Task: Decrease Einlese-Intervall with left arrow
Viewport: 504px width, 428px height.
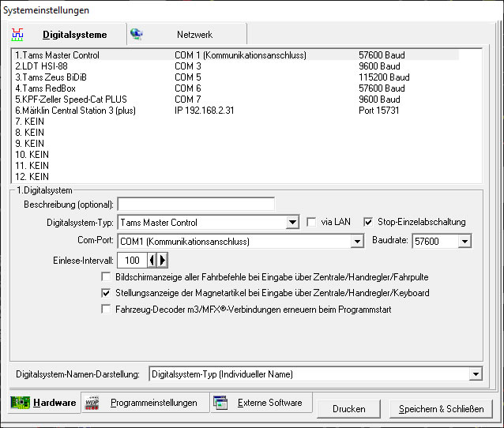Action: coord(153,260)
